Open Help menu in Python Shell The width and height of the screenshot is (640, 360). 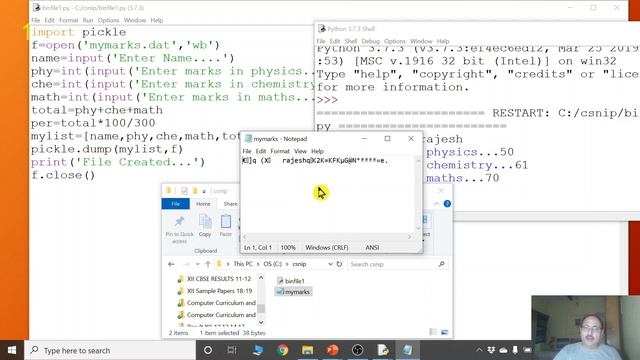pos(443,41)
